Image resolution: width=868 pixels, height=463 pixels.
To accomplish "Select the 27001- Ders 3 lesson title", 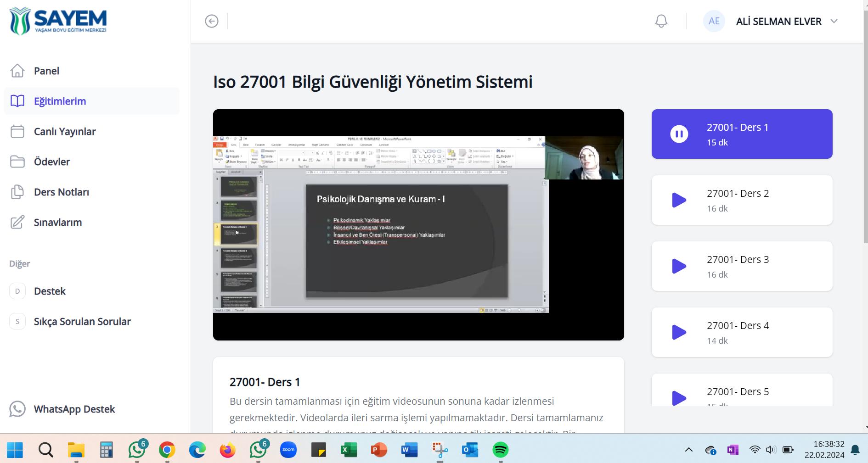I will (x=738, y=259).
